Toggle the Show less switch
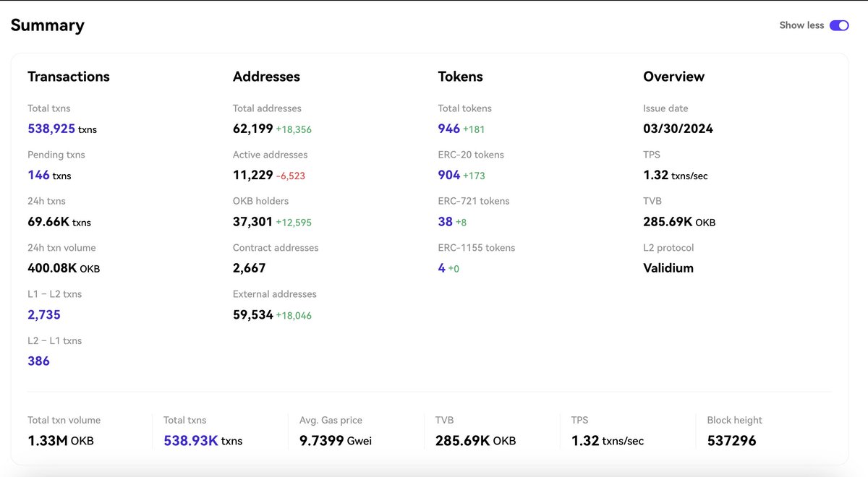868x477 pixels. tap(839, 25)
